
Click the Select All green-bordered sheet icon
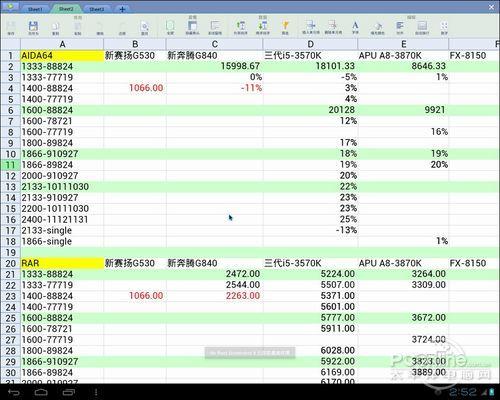tap(170, 28)
